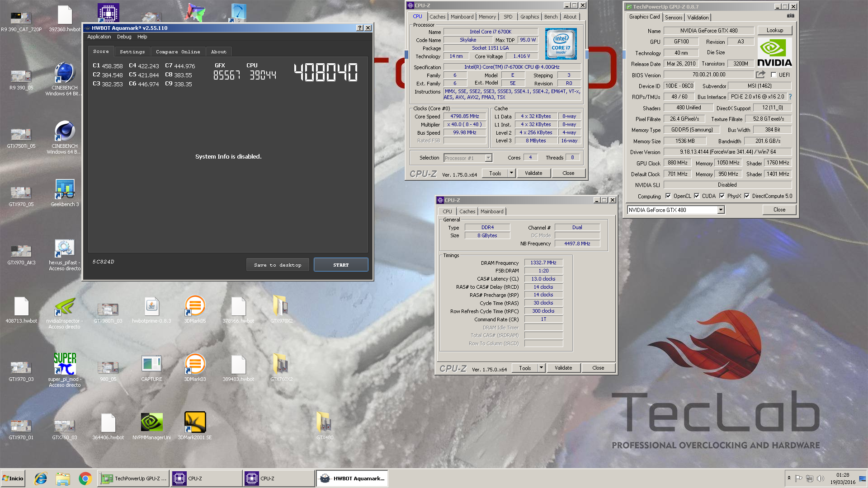Open Internet Explorer from the taskbar
This screenshot has height=488, width=868.
click(41, 479)
